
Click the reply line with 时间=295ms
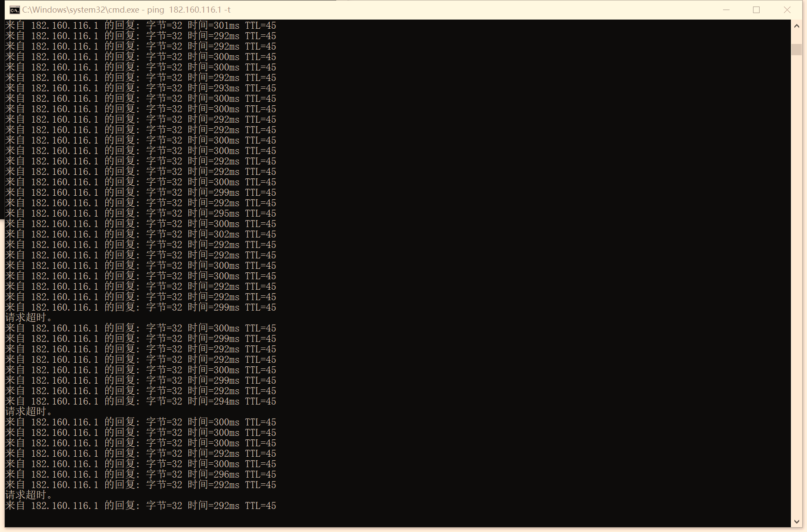(141, 213)
